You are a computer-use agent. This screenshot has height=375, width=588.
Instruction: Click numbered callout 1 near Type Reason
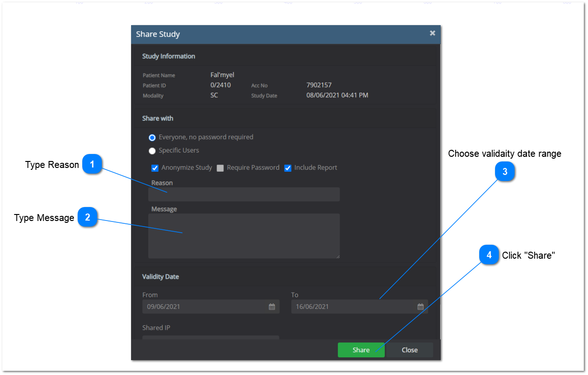click(92, 164)
